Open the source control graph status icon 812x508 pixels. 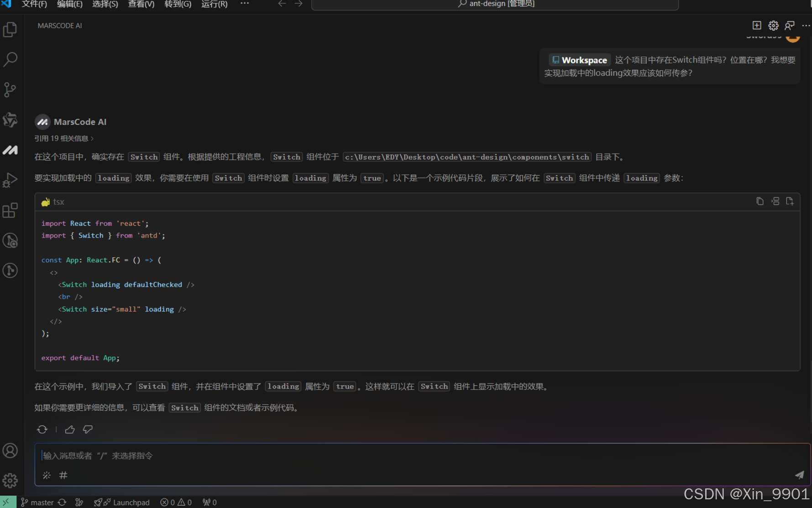pos(79,502)
